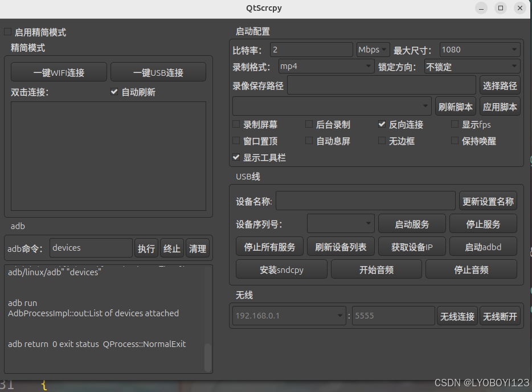Open the 锁定方向 不锁定 dropdown
This screenshot has width=532, height=392.
point(472,66)
